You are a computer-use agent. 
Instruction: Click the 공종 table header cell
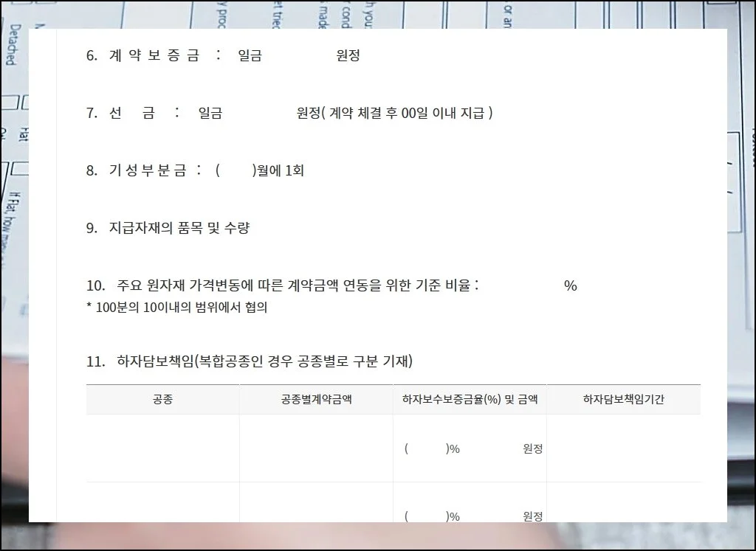(x=163, y=398)
